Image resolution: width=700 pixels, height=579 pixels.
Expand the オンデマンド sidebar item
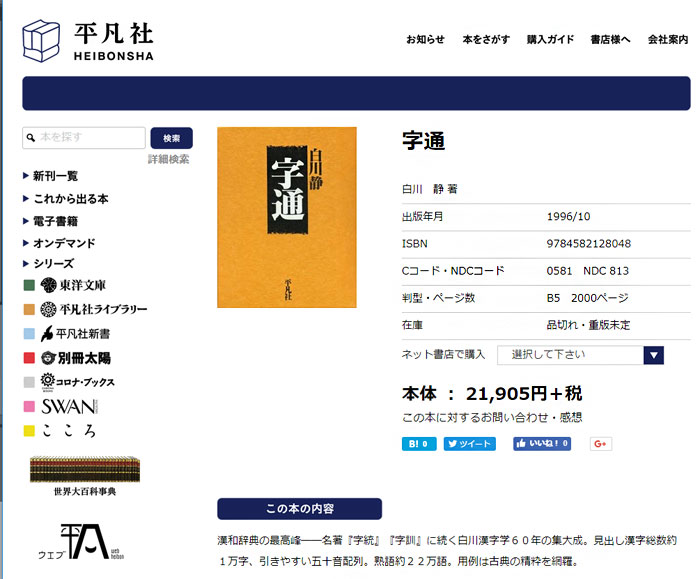[x=59, y=243]
